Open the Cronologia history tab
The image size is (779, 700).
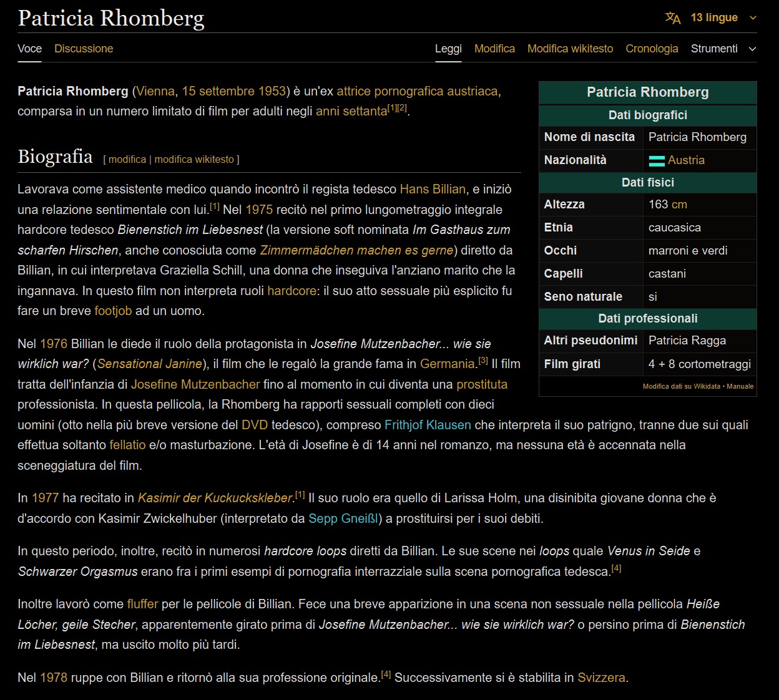(x=652, y=49)
